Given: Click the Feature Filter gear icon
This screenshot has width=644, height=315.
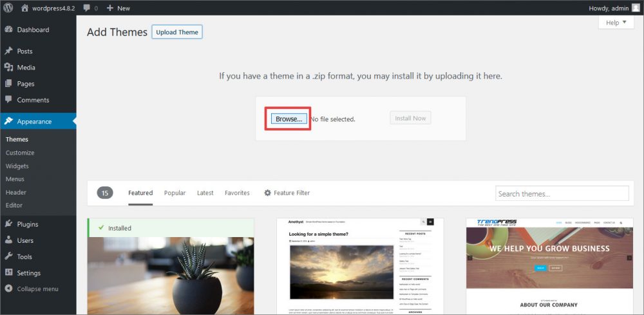Looking at the screenshot, I should point(267,193).
